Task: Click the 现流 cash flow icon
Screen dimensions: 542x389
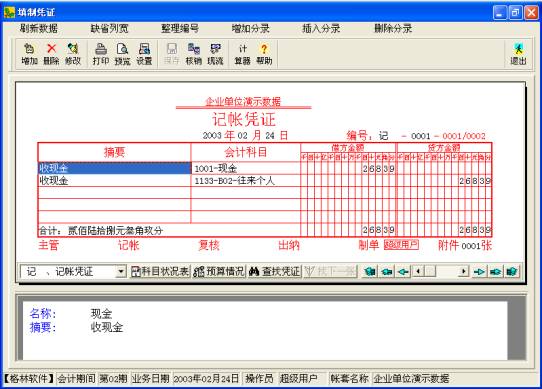Action: click(215, 54)
